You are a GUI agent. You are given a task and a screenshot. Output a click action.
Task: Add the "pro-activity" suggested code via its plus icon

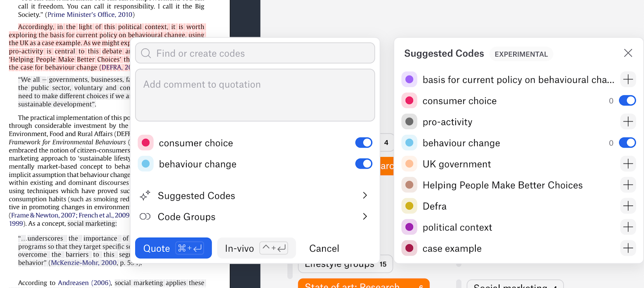coord(627,121)
